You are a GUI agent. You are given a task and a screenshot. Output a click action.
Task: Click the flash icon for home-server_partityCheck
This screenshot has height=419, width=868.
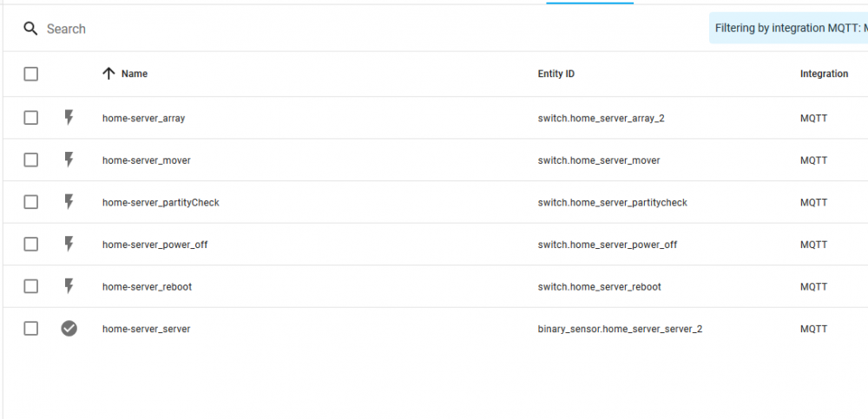[x=69, y=202]
